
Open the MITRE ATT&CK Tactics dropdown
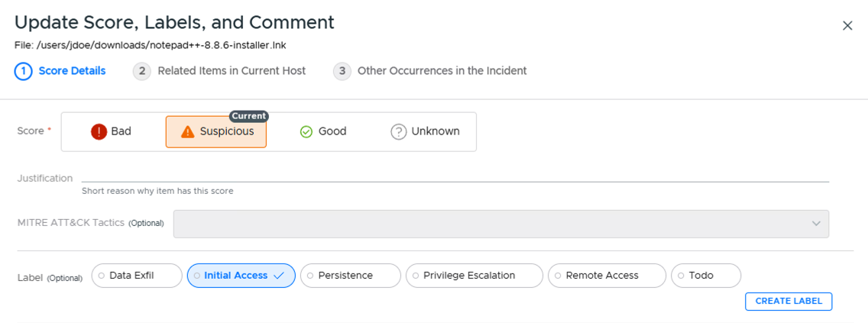[501, 224]
